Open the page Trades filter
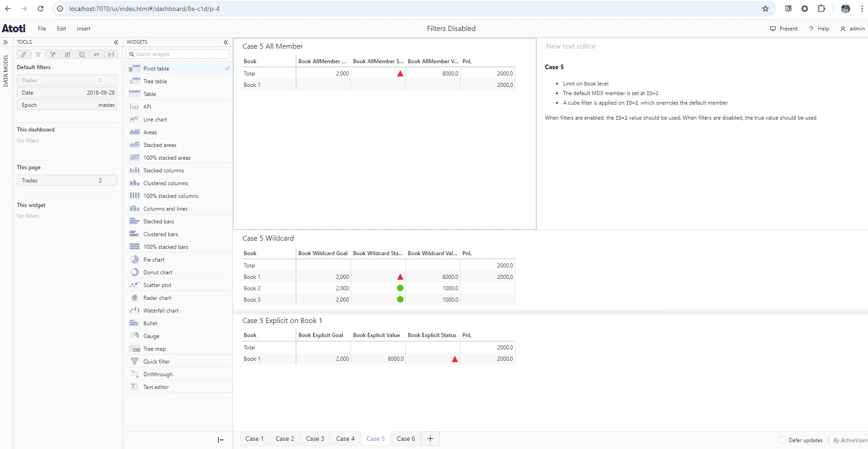 click(x=67, y=180)
